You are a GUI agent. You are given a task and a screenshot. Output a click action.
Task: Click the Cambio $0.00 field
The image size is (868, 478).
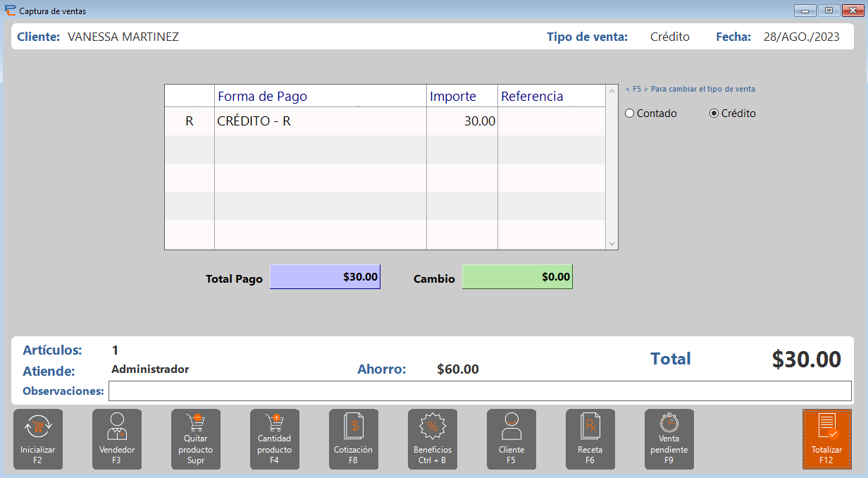tap(517, 277)
